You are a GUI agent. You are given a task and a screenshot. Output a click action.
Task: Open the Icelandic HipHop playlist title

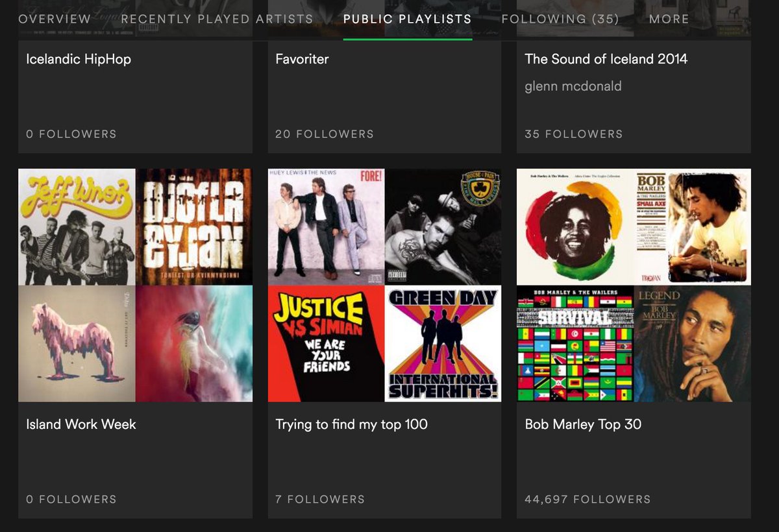79,59
